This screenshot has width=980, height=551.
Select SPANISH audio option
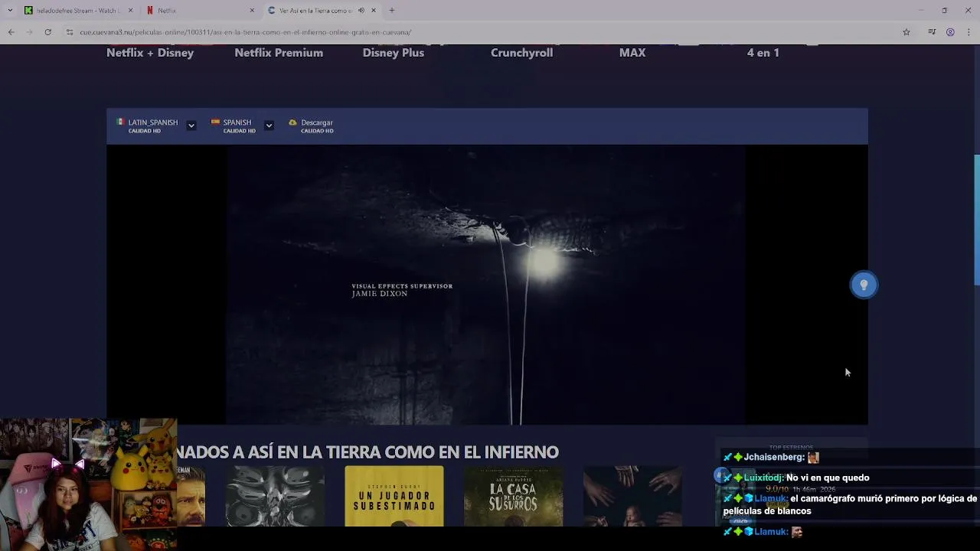233,126
